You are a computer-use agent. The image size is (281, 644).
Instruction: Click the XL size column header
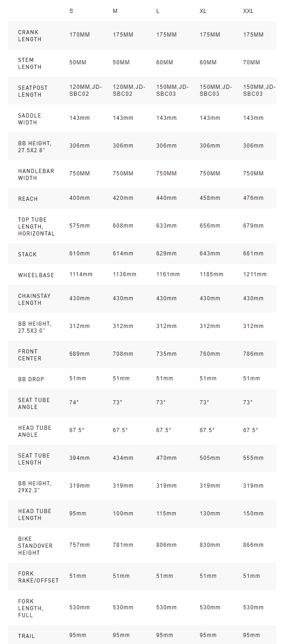point(203,11)
